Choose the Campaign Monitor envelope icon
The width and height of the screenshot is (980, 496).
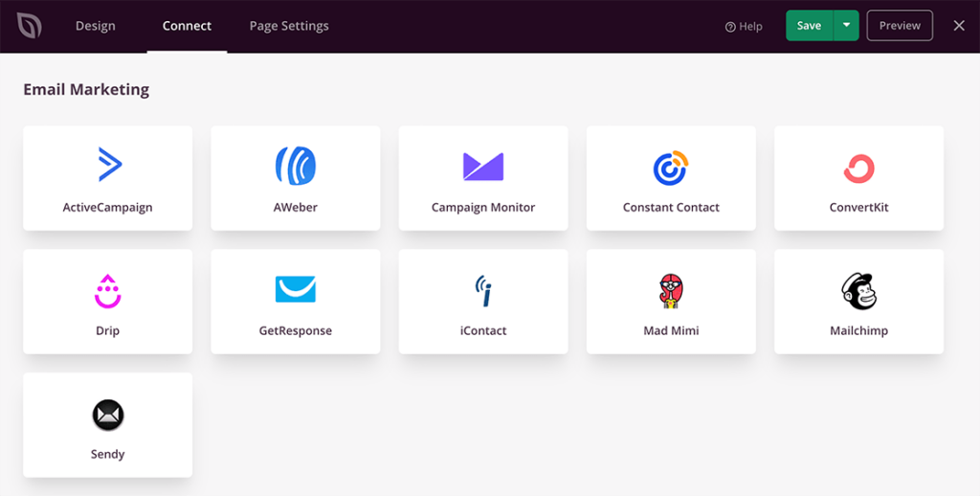point(483,167)
